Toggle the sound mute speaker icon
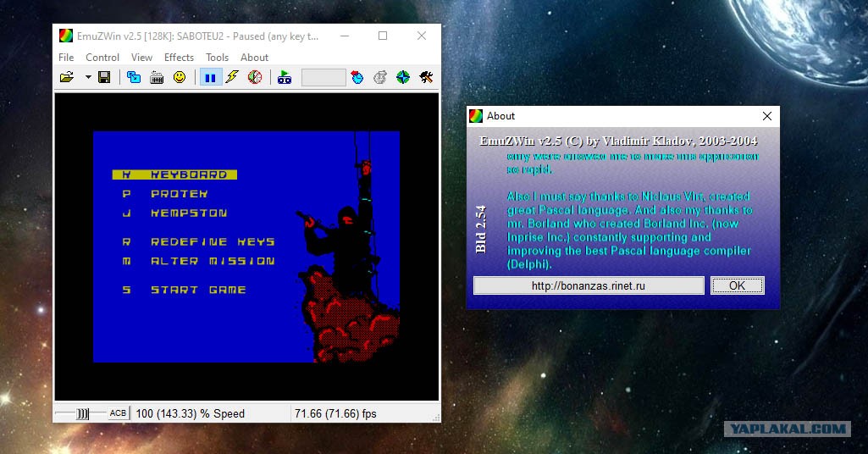Viewport: 868px width, 454px height. click(255, 78)
